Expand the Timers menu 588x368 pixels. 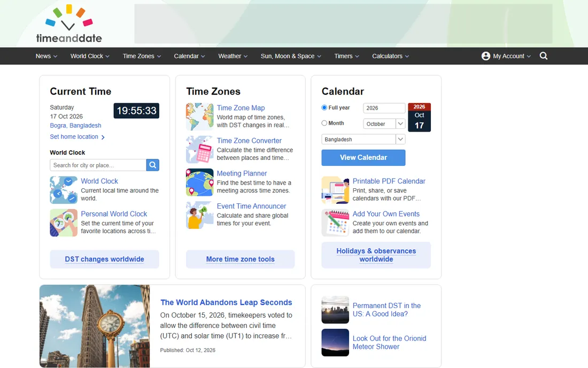pyautogui.click(x=346, y=56)
